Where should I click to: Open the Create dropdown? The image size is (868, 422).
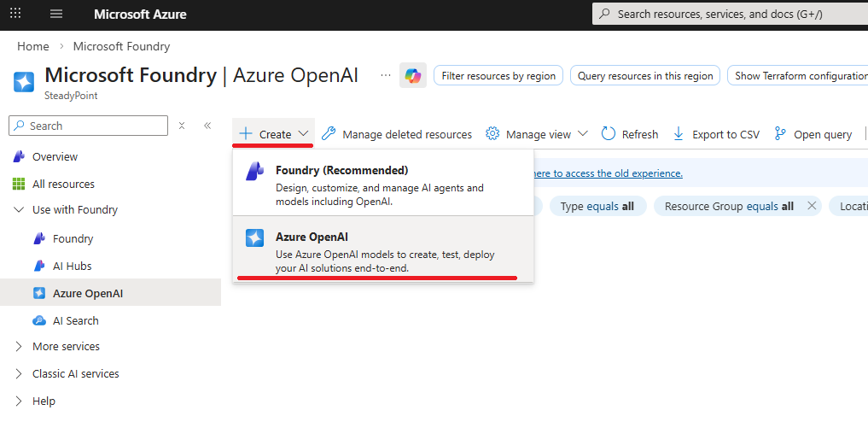(x=274, y=134)
